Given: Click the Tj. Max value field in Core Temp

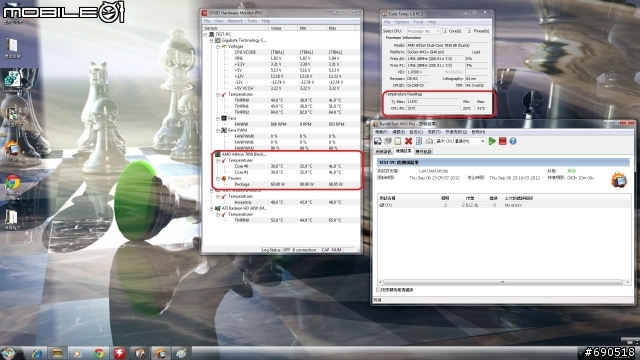Looking at the screenshot, I should (432, 101).
